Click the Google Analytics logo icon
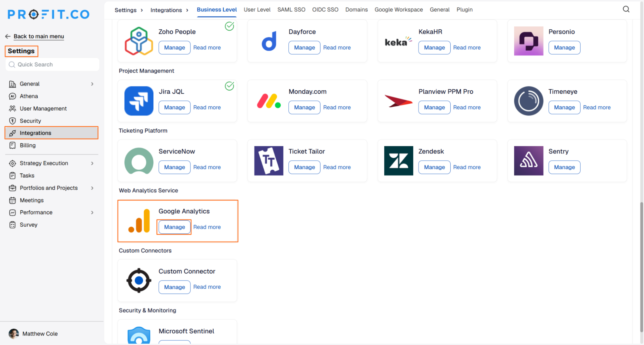Viewport: 644px width, 345px height. [x=139, y=221]
